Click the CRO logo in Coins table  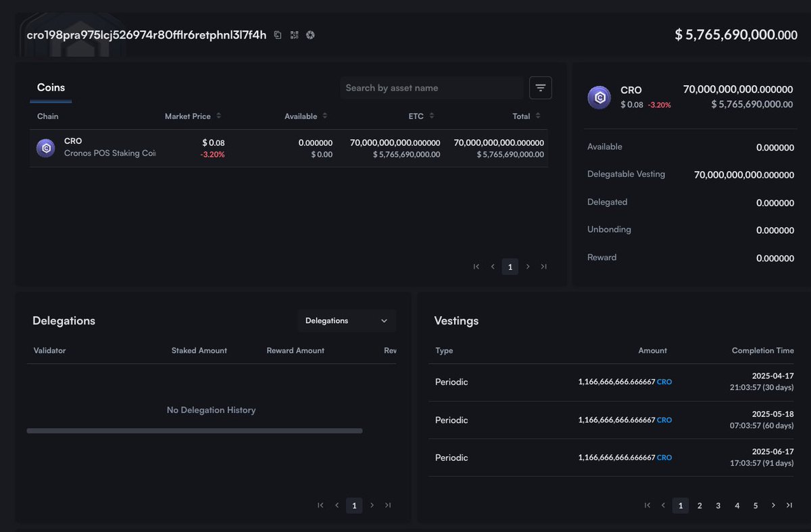45,148
